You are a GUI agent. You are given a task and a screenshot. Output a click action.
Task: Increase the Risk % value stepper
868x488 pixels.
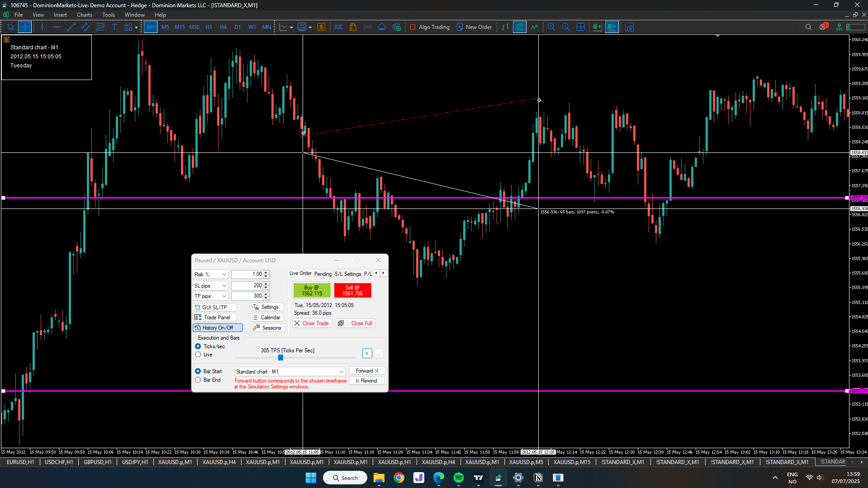pos(266,272)
